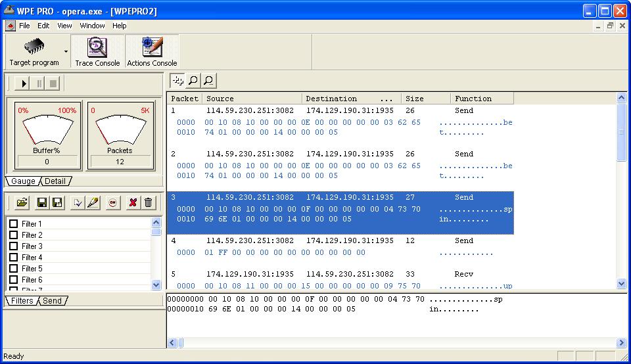
Task: Open the Edit menu
Action: pyautogui.click(x=43, y=26)
